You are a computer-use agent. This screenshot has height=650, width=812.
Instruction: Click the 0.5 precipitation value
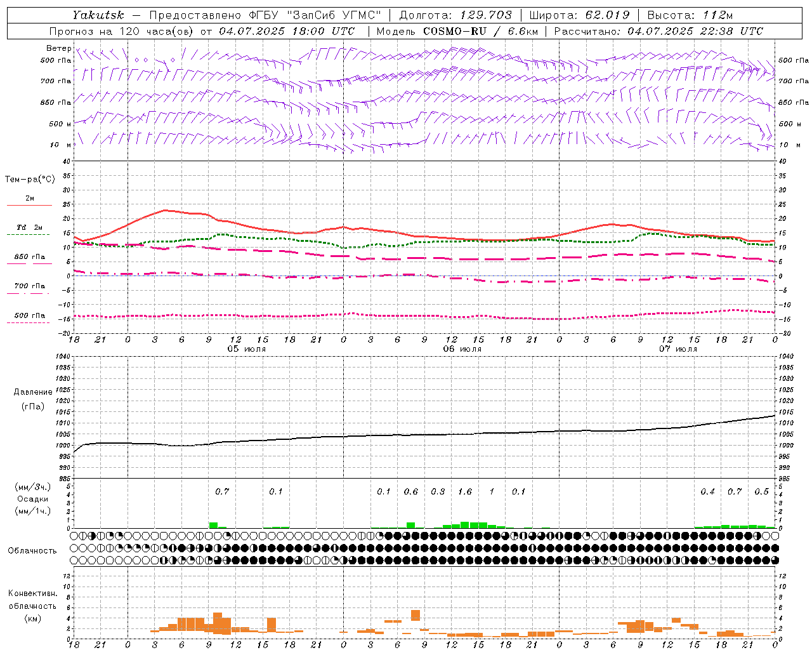coord(761,491)
